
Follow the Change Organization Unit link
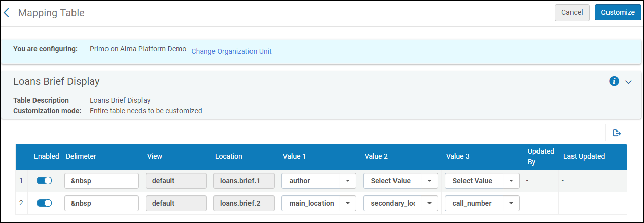pos(231,51)
